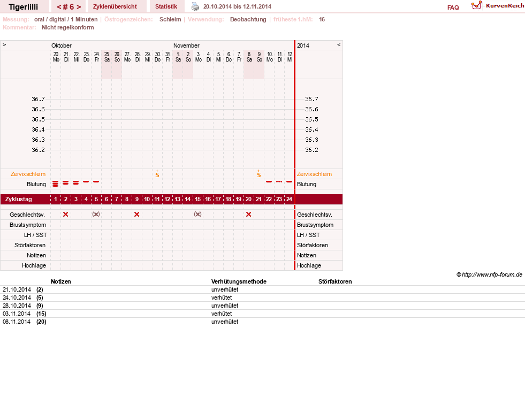Click the bracketed X on cycle day 15
This screenshot has width=525, height=420.
tap(197, 214)
